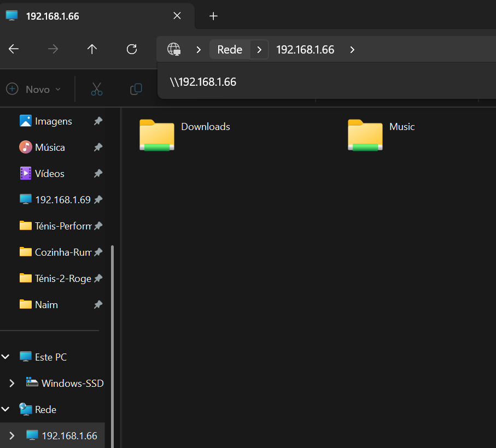Image resolution: width=496 pixels, height=448 pixels.
Task: Toggle the pin next to Vídeos
Action: (x=98, y=174)
